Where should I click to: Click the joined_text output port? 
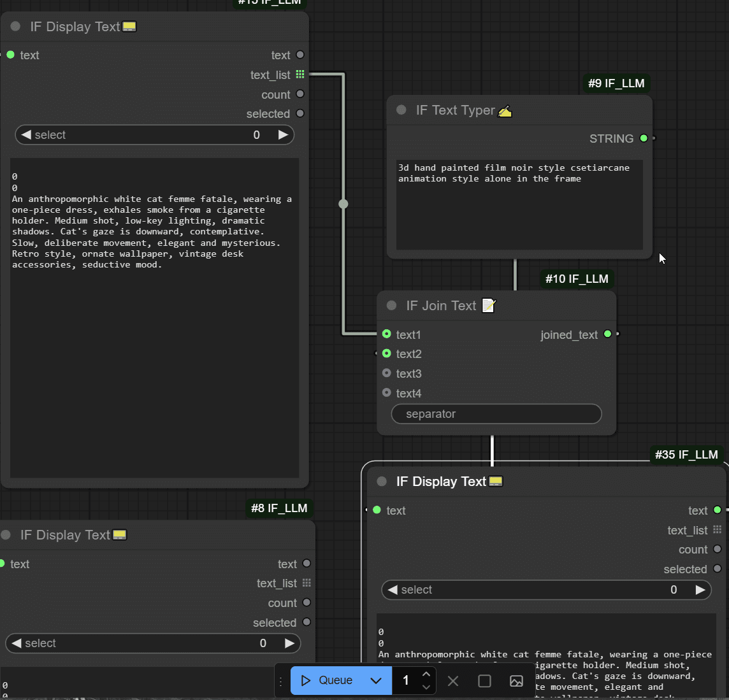[607, 334]
